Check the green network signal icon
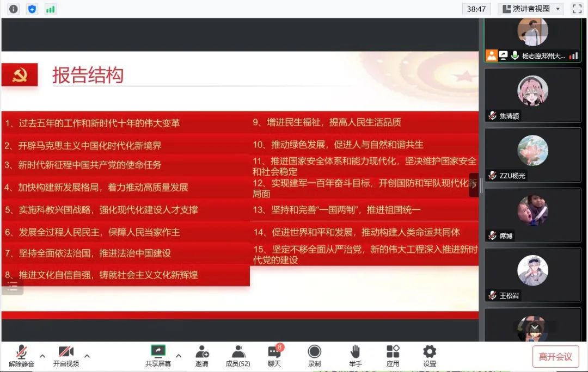The width and height of the screenshot is (588, 372). [50, 9]
